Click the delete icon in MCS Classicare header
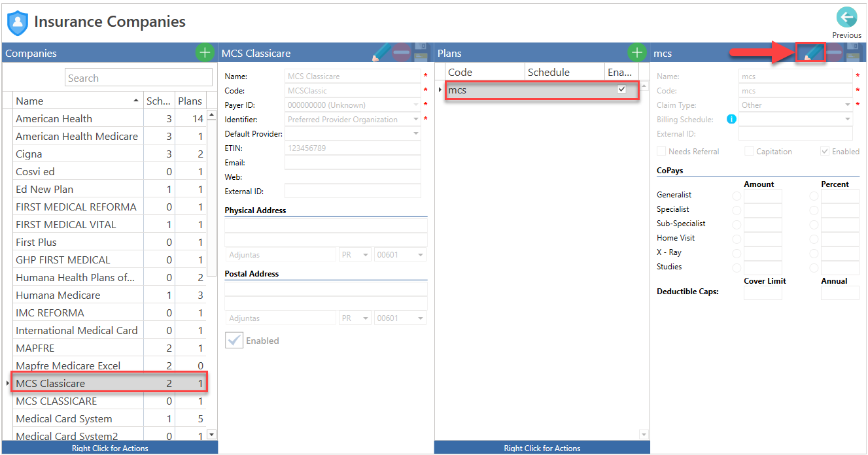868x455 pixels. (x=402, y=53)
